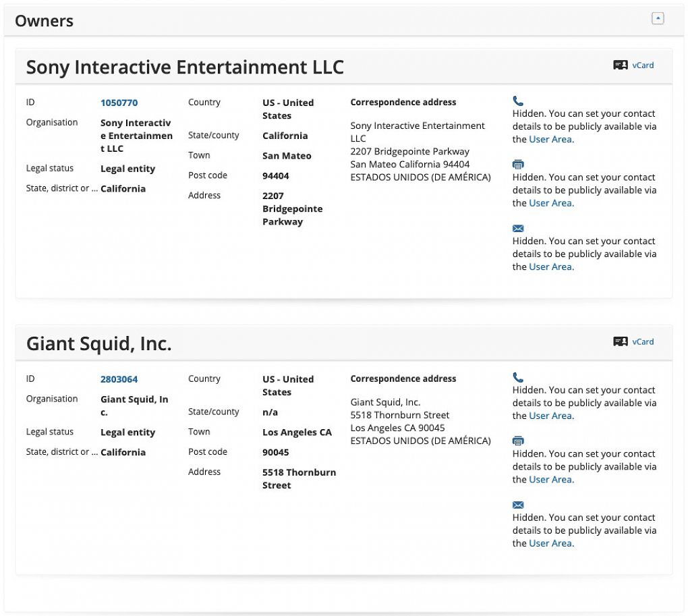688x616 pixels.
Task: Open User Area link under Giant Squid email
Action: [x=551, y=543]
